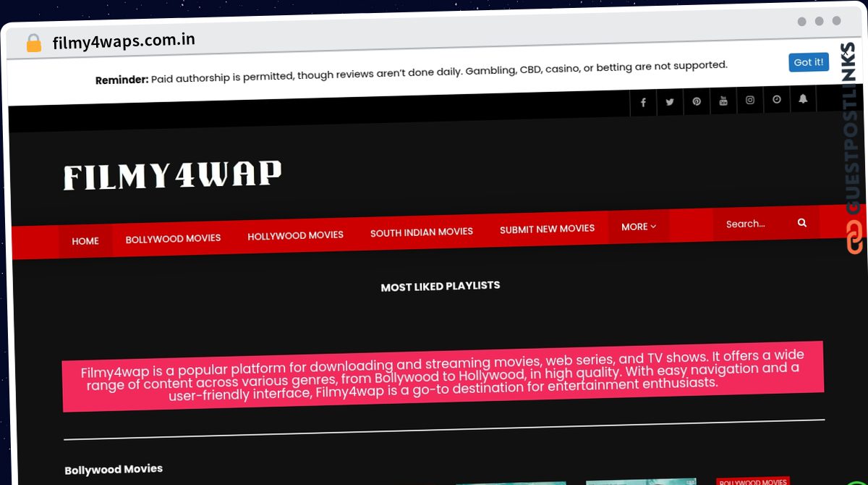Open the Twitter bird icon
This screenshot has width=868, height=485.
tap(670, 102)
